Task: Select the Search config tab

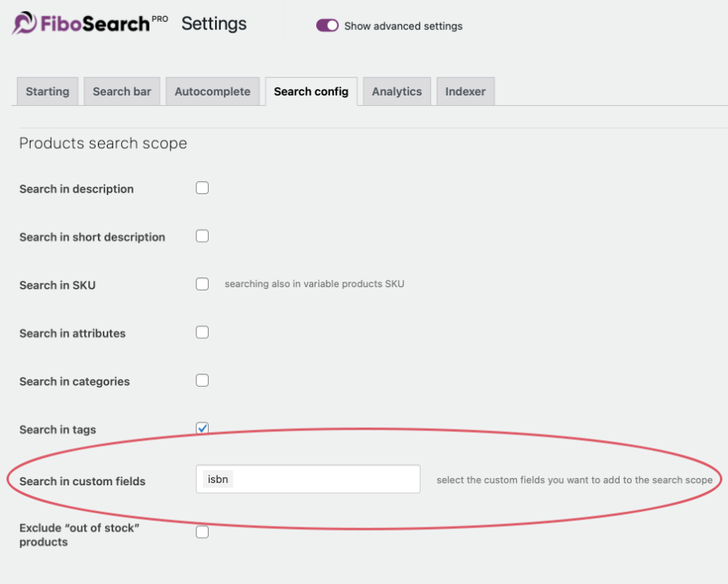Action: [311, 91]
